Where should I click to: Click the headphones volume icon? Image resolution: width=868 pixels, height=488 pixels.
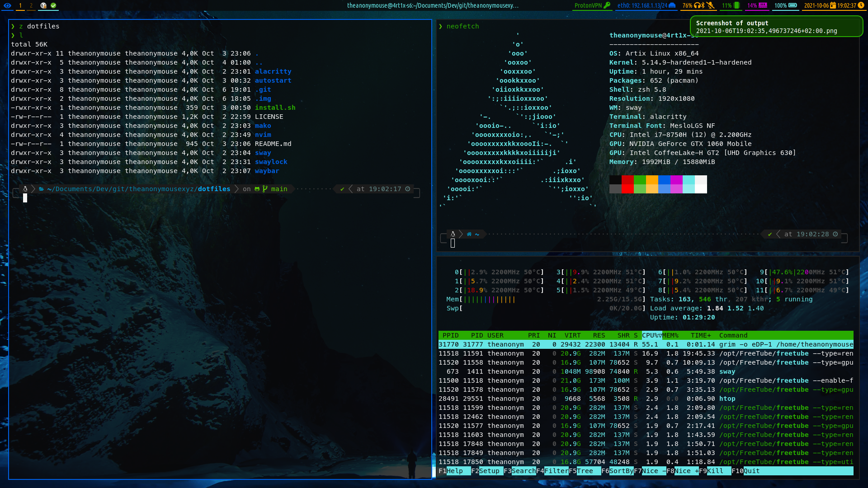(x=698, y=5)
